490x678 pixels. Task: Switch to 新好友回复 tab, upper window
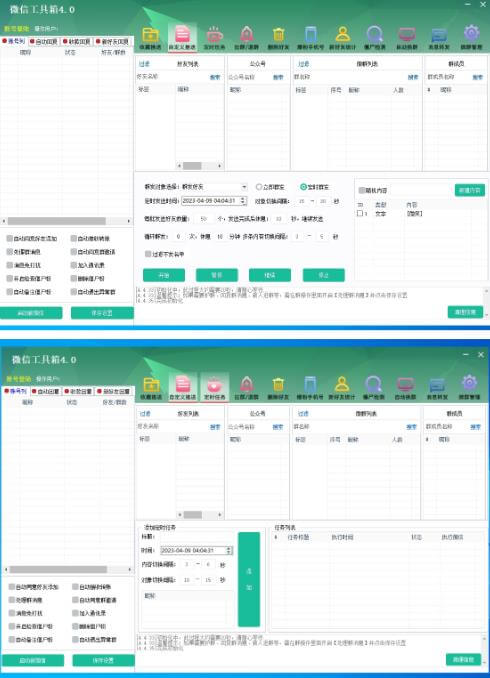click(x=112, y=42)
